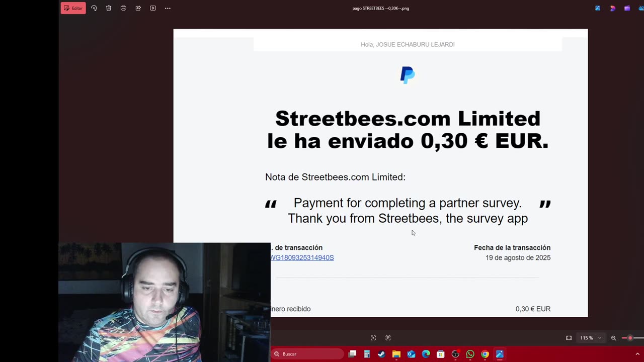This screenshot has width=644, height=362.
Task: Click 'Thank you from Streetbees, the survey app' text
Action: 408,218
